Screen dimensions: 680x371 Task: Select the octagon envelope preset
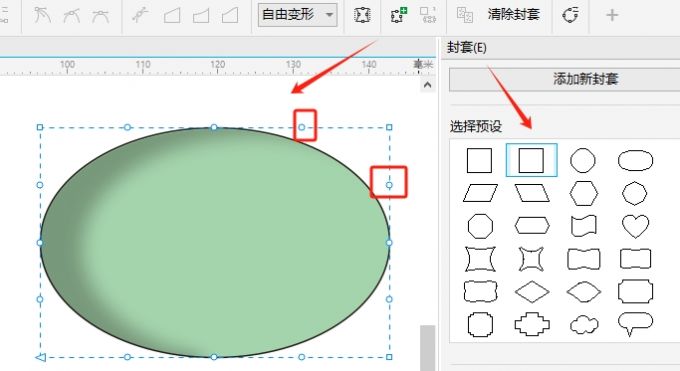(481, 226)
